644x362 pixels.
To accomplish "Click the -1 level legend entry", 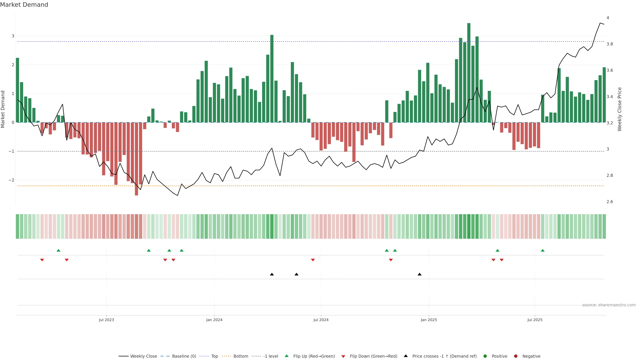I will tap(271, 356).
